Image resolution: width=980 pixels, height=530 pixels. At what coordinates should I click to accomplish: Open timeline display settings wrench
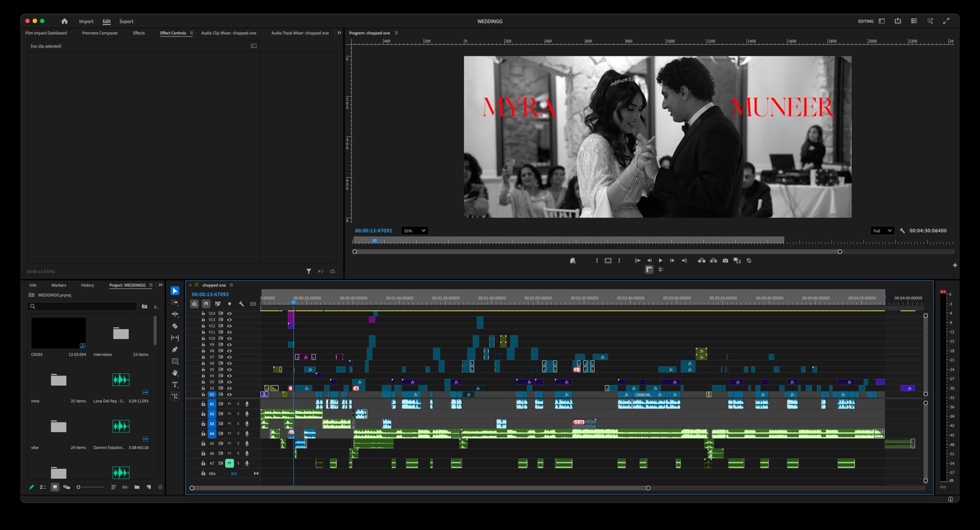tap(241, 304)
